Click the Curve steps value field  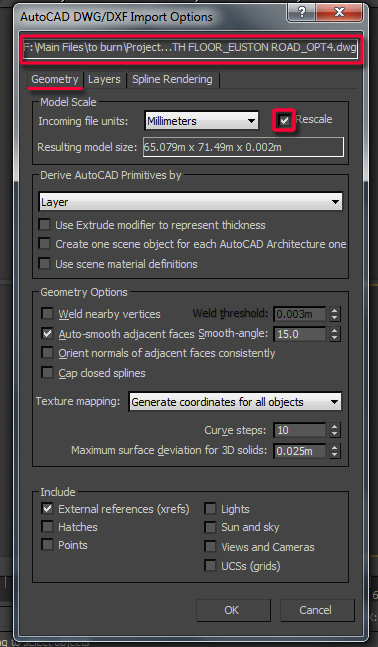pos(300,430)
